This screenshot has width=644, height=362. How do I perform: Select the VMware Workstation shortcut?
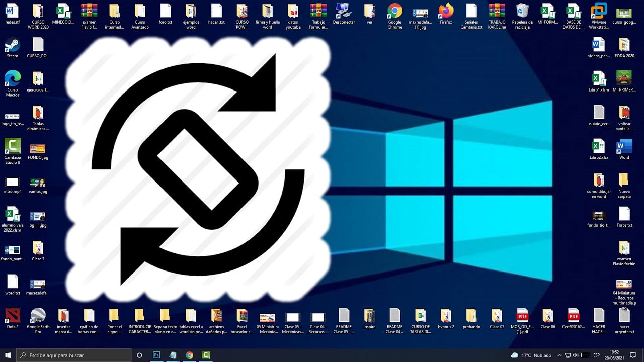point(599,16)
